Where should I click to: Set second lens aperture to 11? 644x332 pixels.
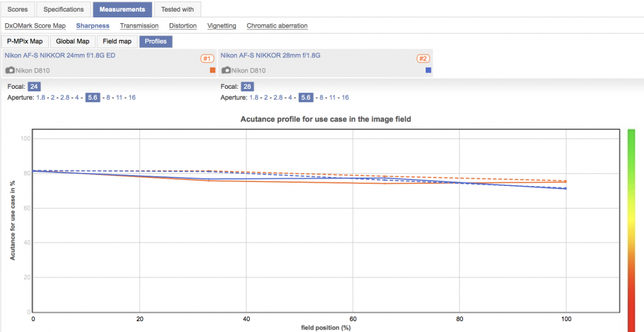(x=333, y=98)
